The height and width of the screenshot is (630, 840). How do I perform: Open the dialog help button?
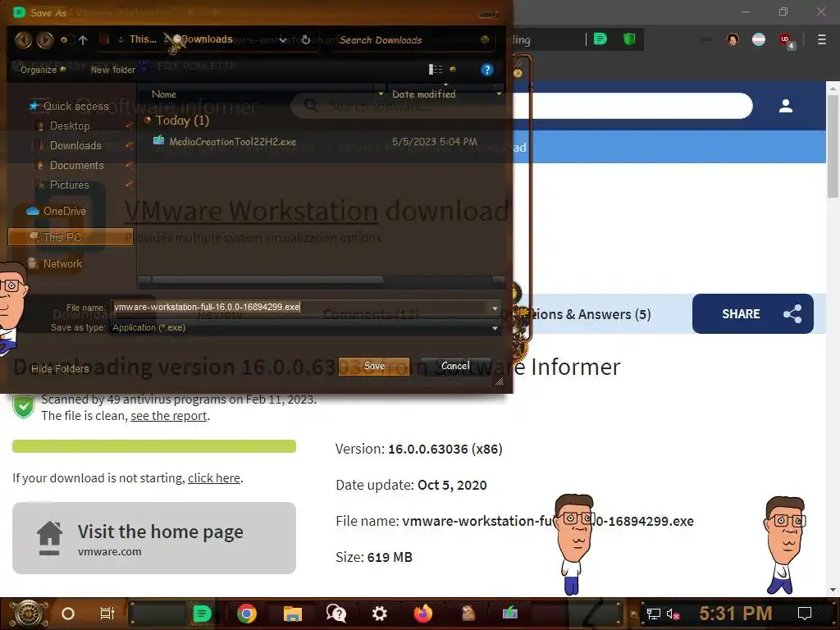click(486, 70)
